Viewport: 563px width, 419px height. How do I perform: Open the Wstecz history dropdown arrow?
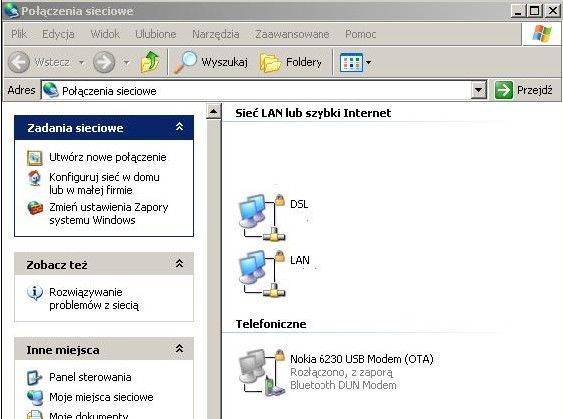82,62
